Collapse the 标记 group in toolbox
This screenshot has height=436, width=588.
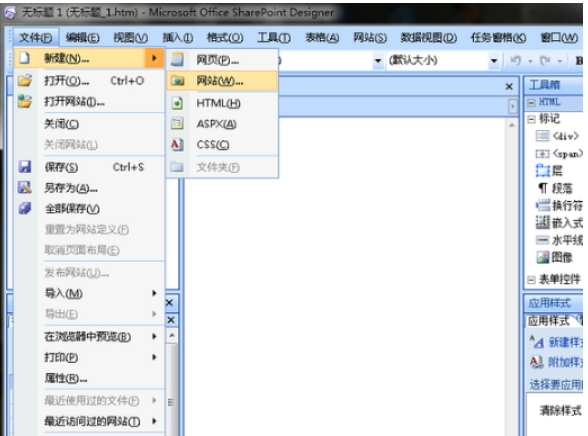(x=531, y=119)
